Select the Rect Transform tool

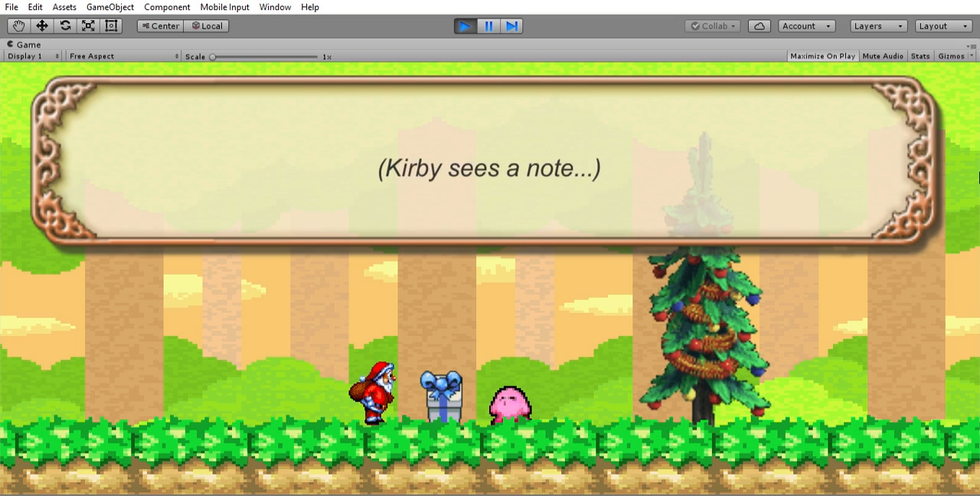(111, 25)
